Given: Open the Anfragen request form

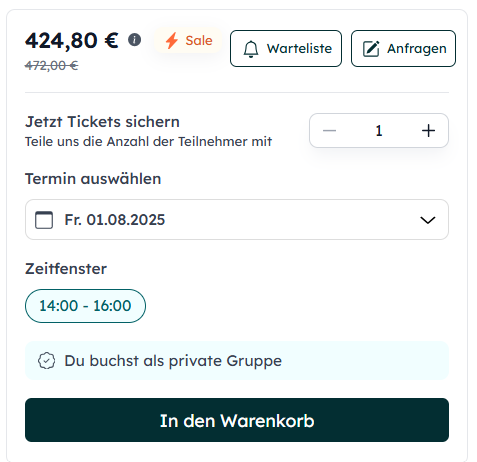Looking at the screenshot, I should 403,49.
